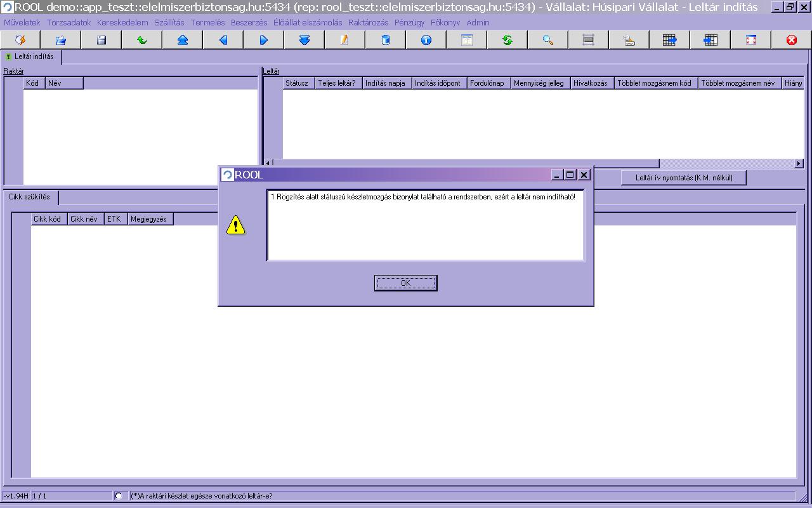Click the blue database cylinder icon
812x508 pixels.
[386, 40]
